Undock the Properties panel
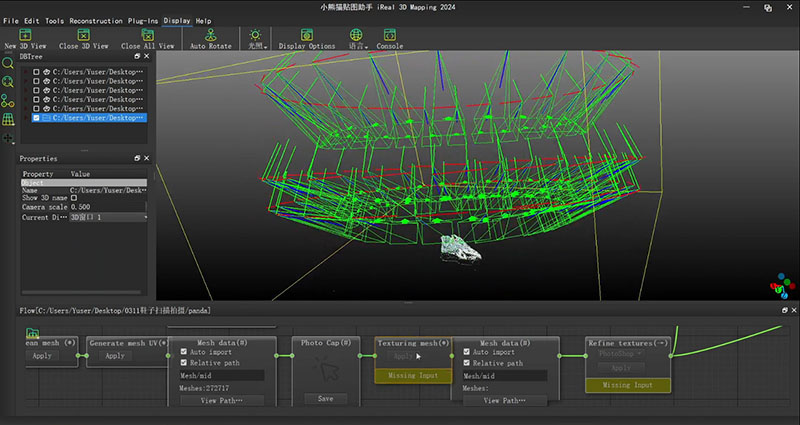This screenshot has height=425, width=800. [x=137, y=159]
